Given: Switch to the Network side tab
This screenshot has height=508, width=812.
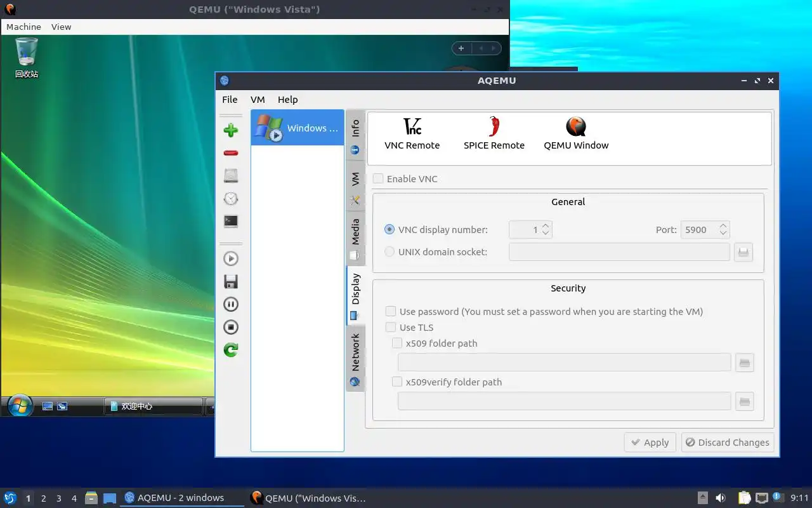Looking at the screenshot, I should pyautogui.click(x=355, y=359).
